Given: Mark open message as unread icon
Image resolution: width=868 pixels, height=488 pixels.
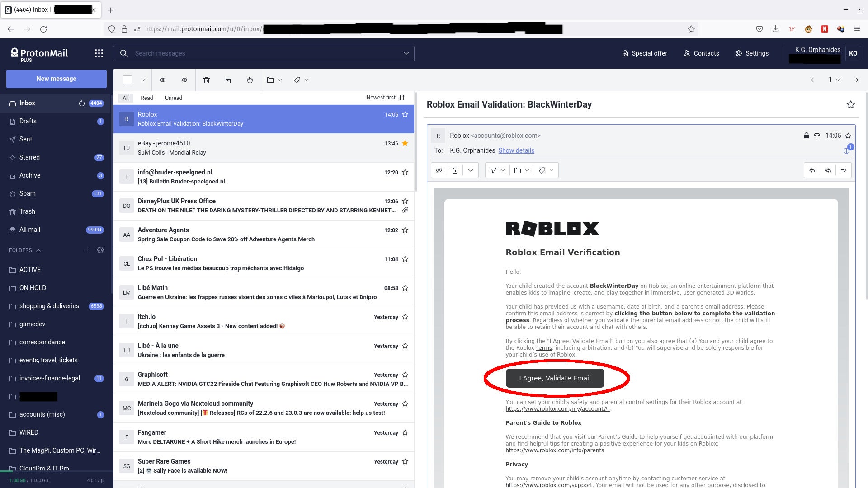Looking at the screenshot, I should coord(439,170).
